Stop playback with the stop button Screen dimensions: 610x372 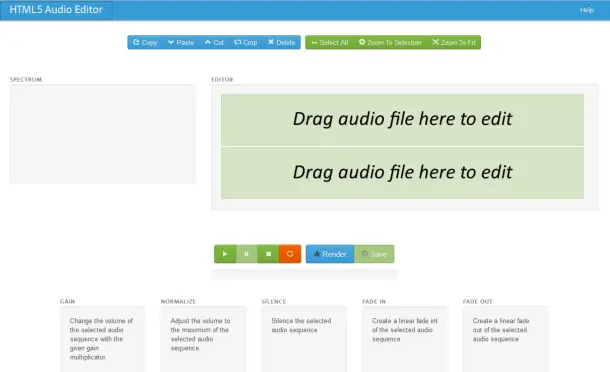click(x=268, y=254)
